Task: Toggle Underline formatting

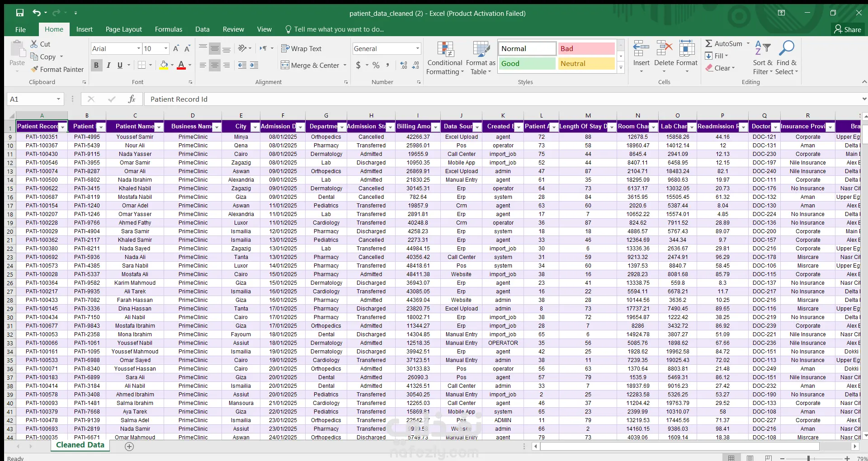Action: (x=120, y=65)
